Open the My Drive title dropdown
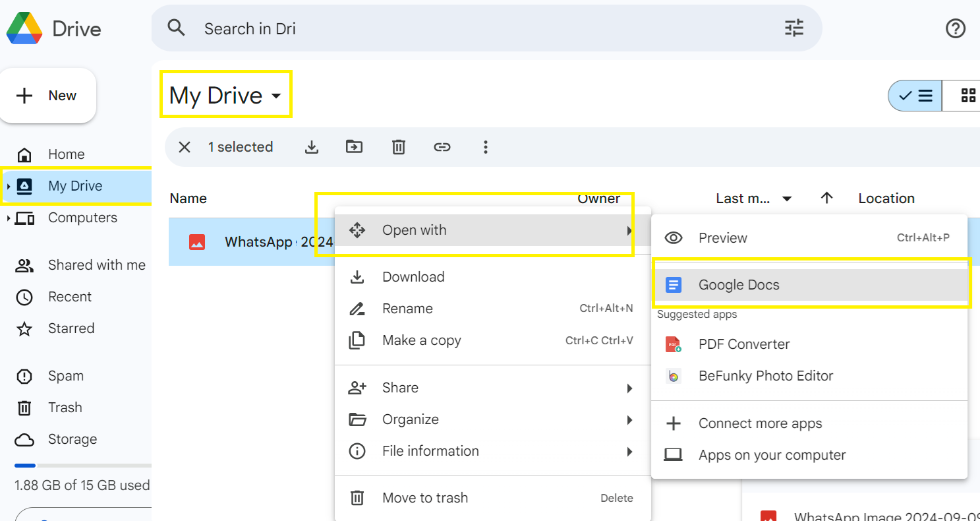The image size is (980, 521). click(225, 96)
